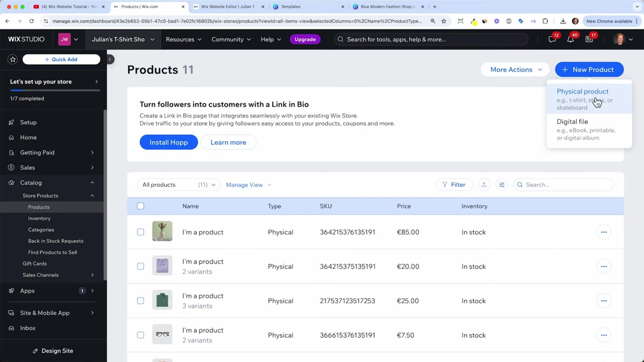This screenshot has height=362, width=644.
Task: Choose Physical product from the New Product menu
Action: click(589, 99)
